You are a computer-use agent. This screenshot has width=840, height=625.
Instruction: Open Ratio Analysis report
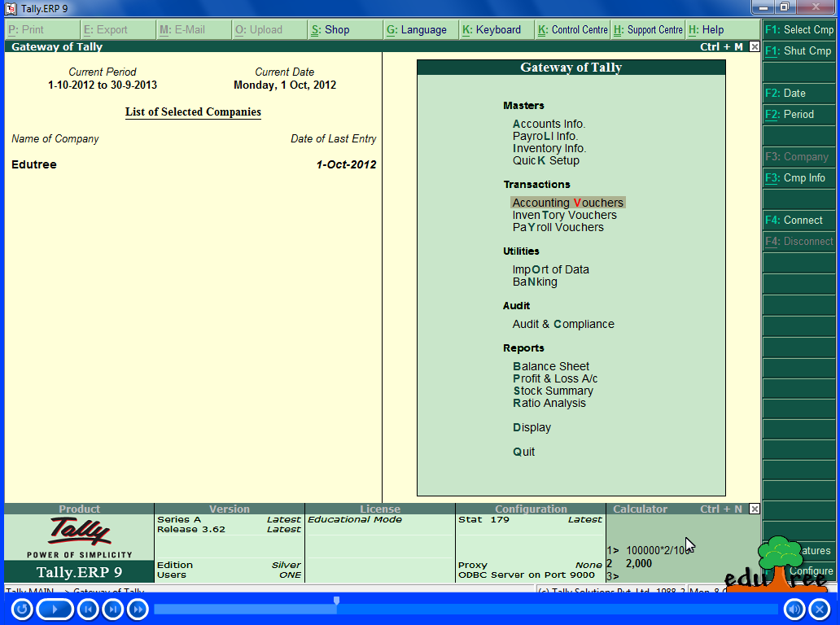click(549, 404)
